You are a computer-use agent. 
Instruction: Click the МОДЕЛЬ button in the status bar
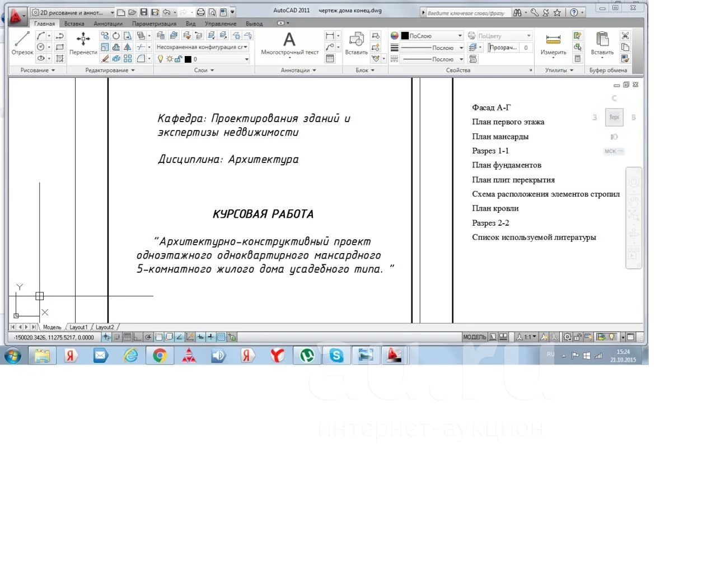475,337
